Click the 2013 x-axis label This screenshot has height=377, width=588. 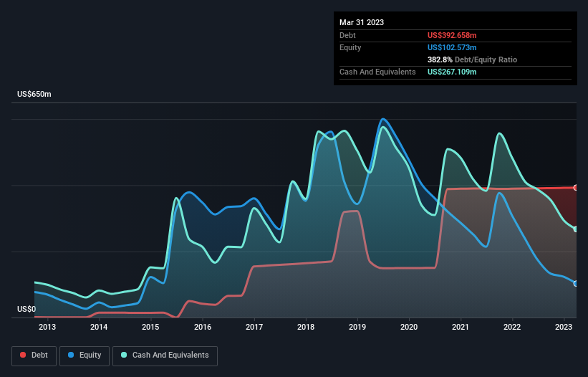[x=47, y=327]
